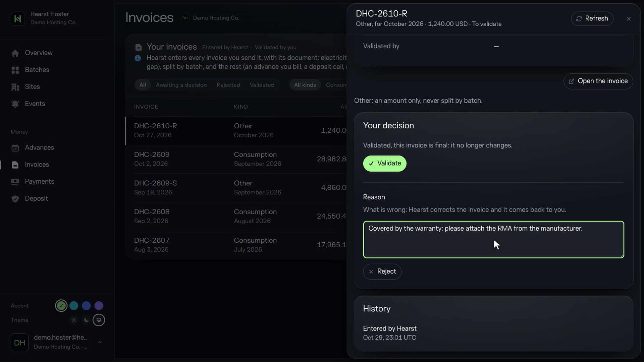The image size is (644, 362).
Task: Open Batches grid icon in sidebar
Action: (15, 70)
